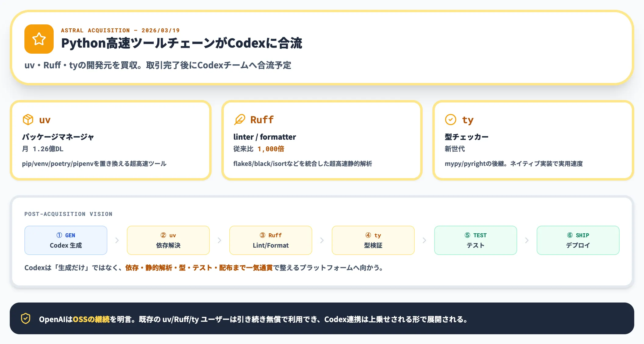Toggle the テスト pipeline step card
The image size is (644, 344).
[475, 240]
